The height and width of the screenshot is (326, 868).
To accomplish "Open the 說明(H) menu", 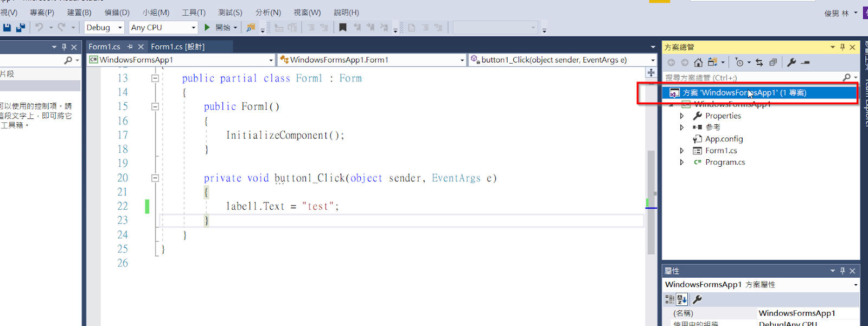I will (346, 12).
